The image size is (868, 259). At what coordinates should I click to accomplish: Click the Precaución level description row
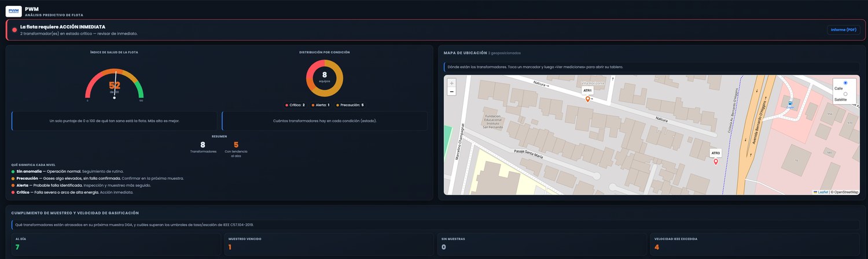[97, 179]
